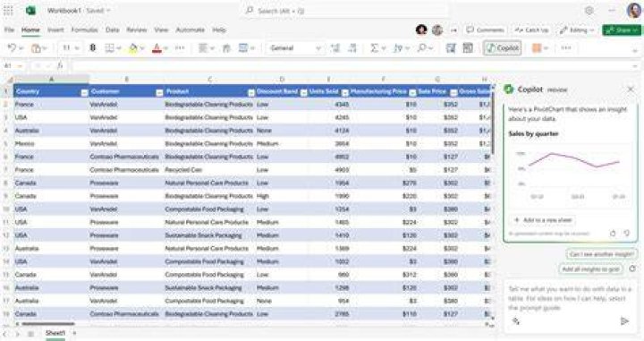Click the decrease decimal icon
This screenshot has width=644, height=341.
pos(352,48)
